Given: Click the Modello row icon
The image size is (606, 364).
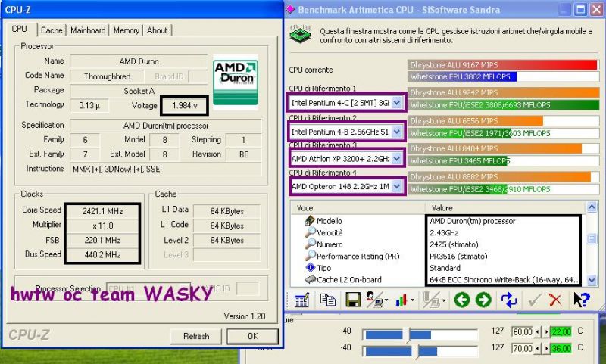Looking at the screenshot, I should pyautogui.click(x=310, y=221).
